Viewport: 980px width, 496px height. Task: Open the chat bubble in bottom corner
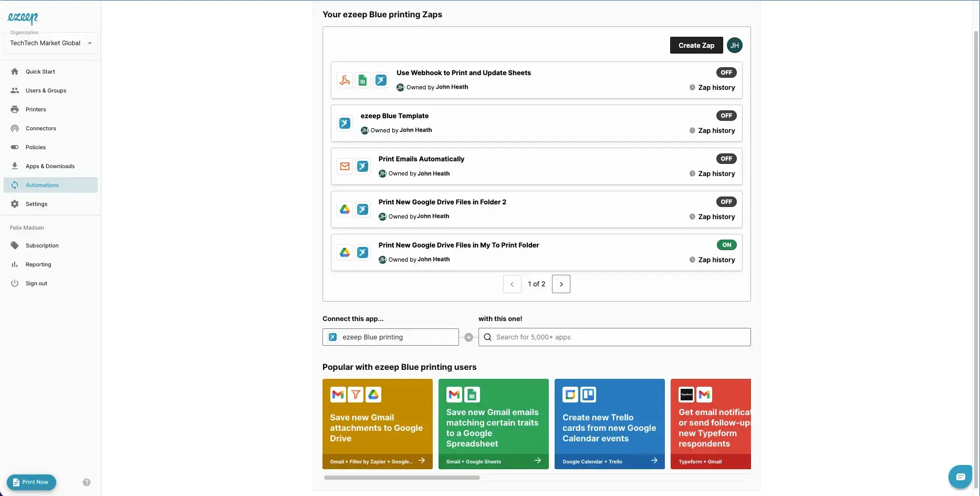coord(961,477)
